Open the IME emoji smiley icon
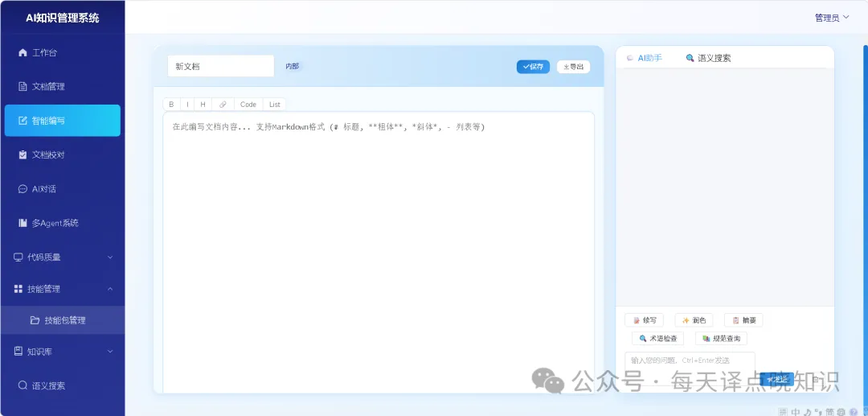The height and width of the screenshot is (416, 868). (x=841, y=411)
